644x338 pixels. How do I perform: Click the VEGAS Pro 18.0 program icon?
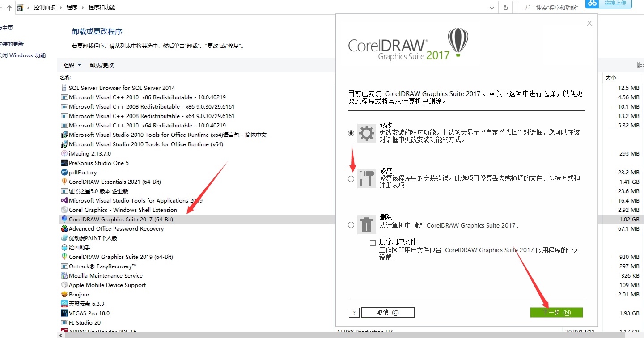tap(64, 313)
